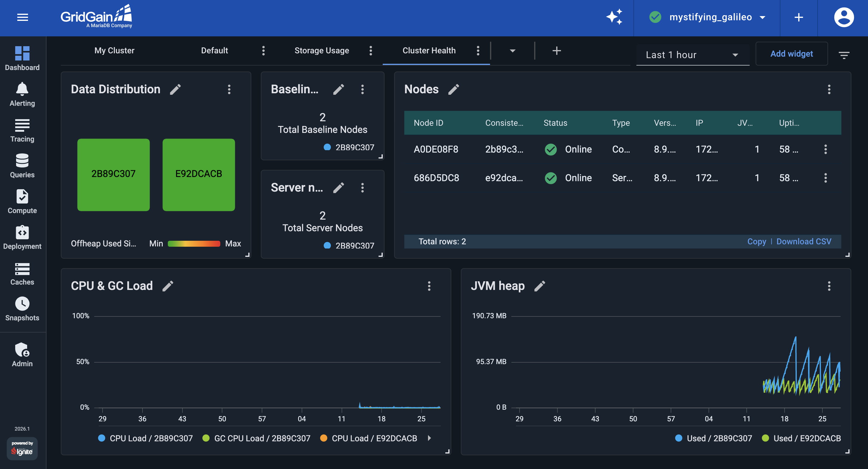Edit the JVM heap widget title

pos(540,286)
